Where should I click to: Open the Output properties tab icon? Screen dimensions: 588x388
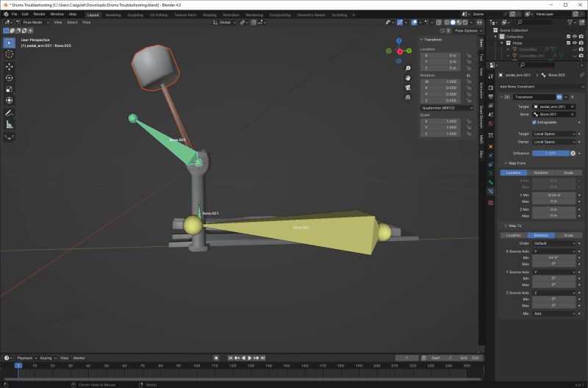point(490,97)
